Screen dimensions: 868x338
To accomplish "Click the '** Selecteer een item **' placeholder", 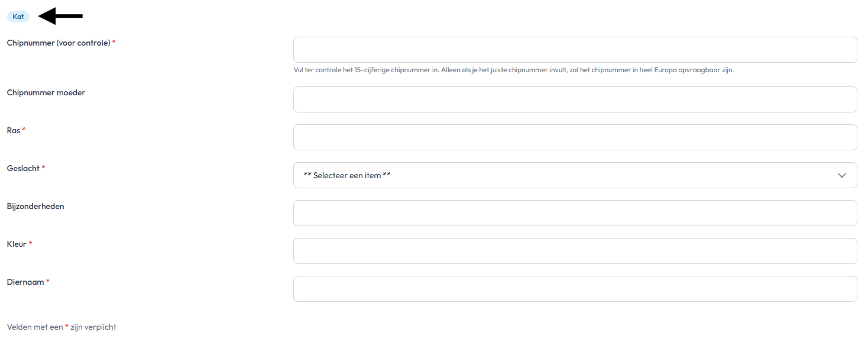I will pyautogui.click(x=347, y=175).
